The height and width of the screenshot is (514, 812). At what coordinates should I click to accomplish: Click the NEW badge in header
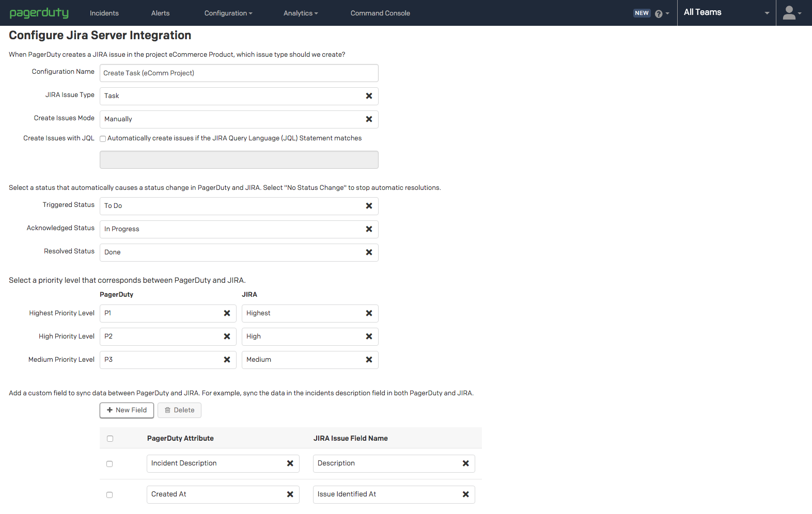tap(642, 13)
